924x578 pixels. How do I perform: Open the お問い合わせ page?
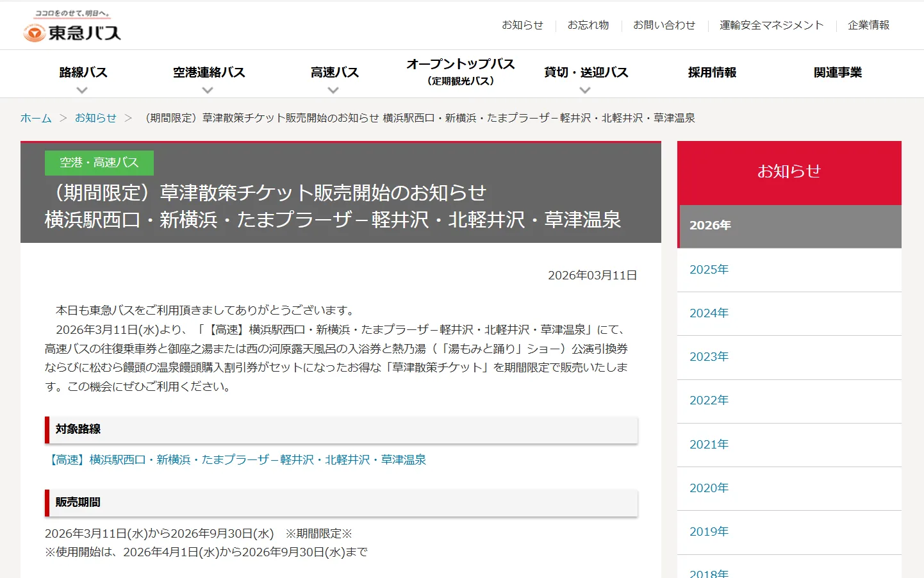664,25
